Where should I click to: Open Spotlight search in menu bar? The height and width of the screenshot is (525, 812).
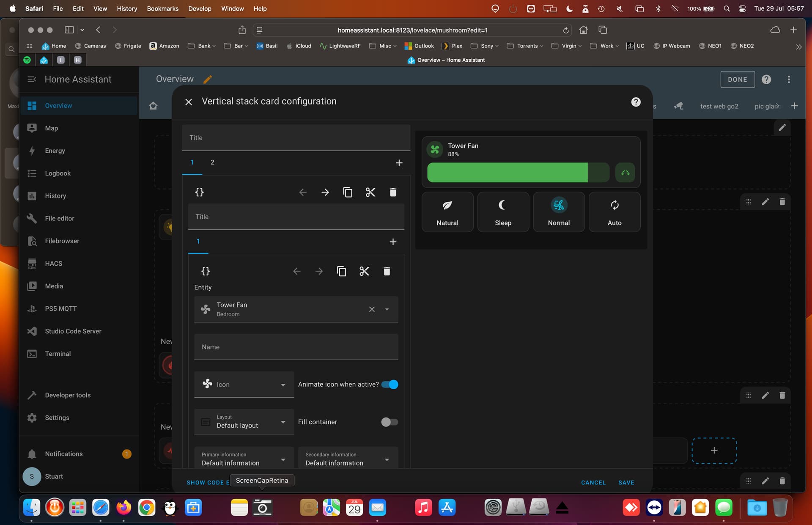coord(726,8)
